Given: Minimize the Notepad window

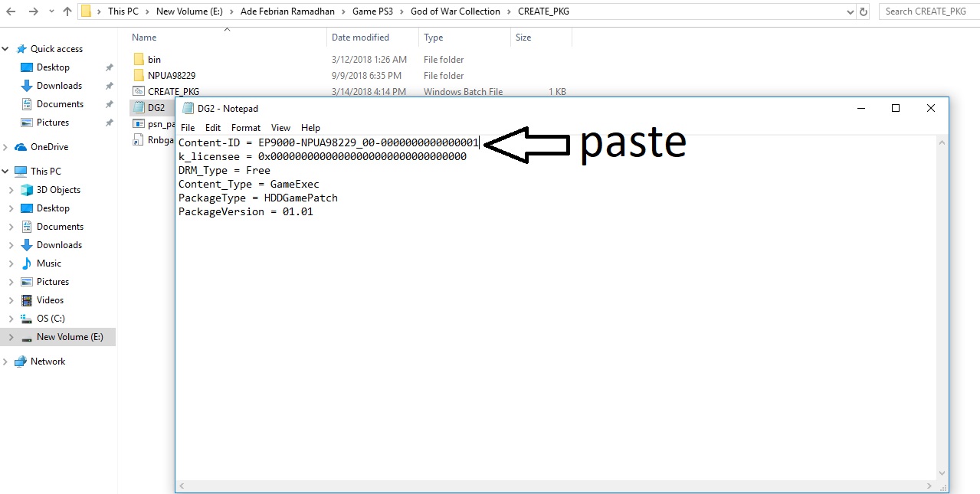Looking at the screenshot, I should click(860, 108).
